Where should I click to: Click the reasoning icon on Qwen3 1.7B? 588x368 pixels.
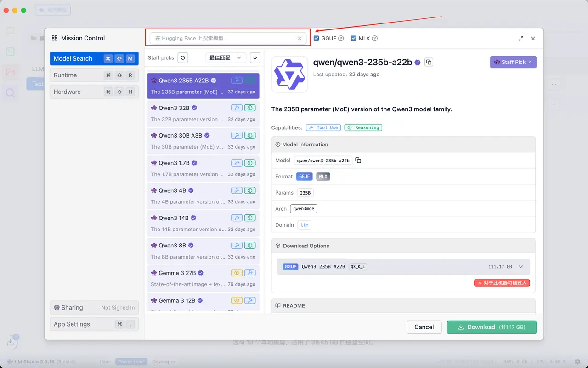tap(250, 163)
